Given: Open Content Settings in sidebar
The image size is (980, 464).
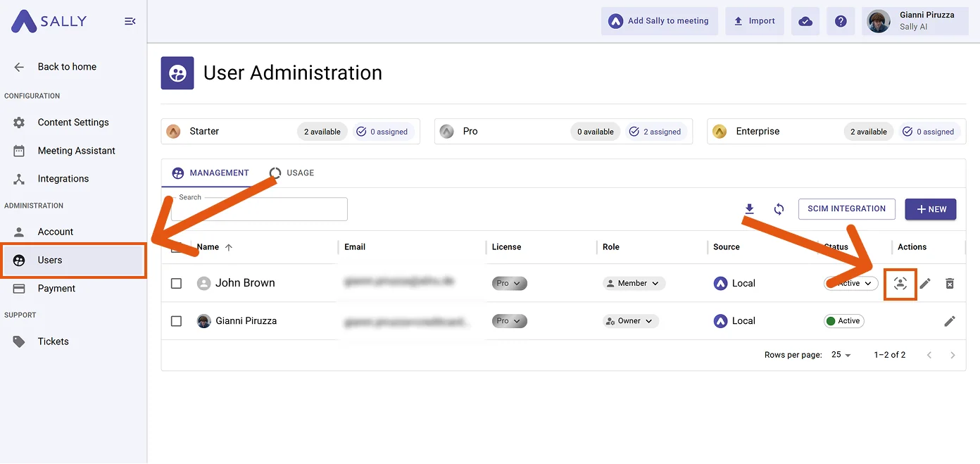Looking at the screenshot, I should (73, 123).
